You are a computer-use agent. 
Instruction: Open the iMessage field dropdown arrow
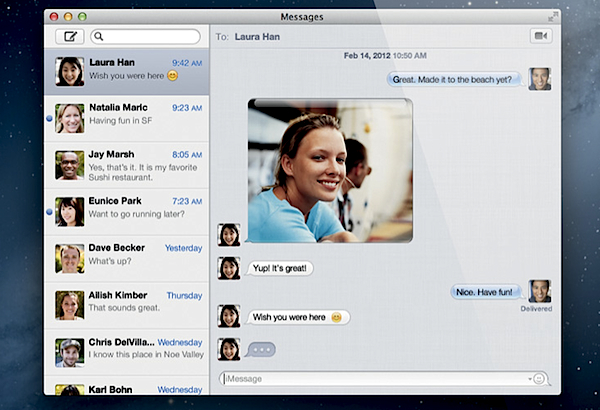pyautogui.click(x=529, y=379)
